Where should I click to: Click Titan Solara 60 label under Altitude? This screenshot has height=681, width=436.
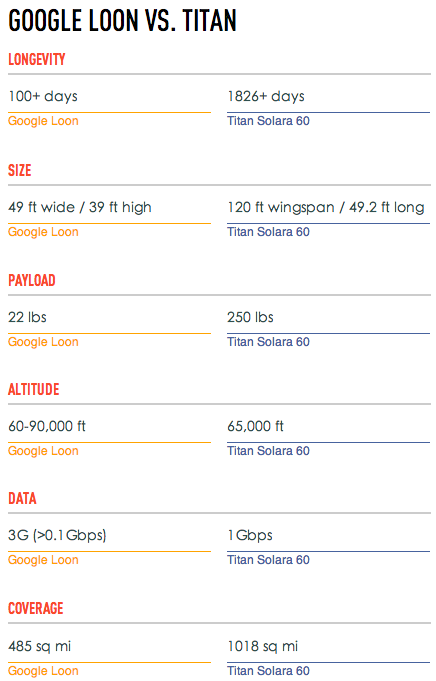tap(268, 451)
